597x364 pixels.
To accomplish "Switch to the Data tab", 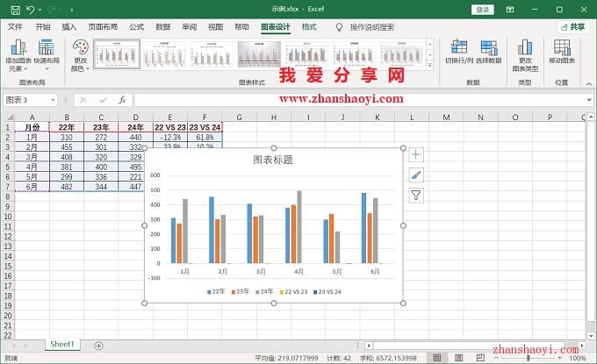I will [162, 27].
